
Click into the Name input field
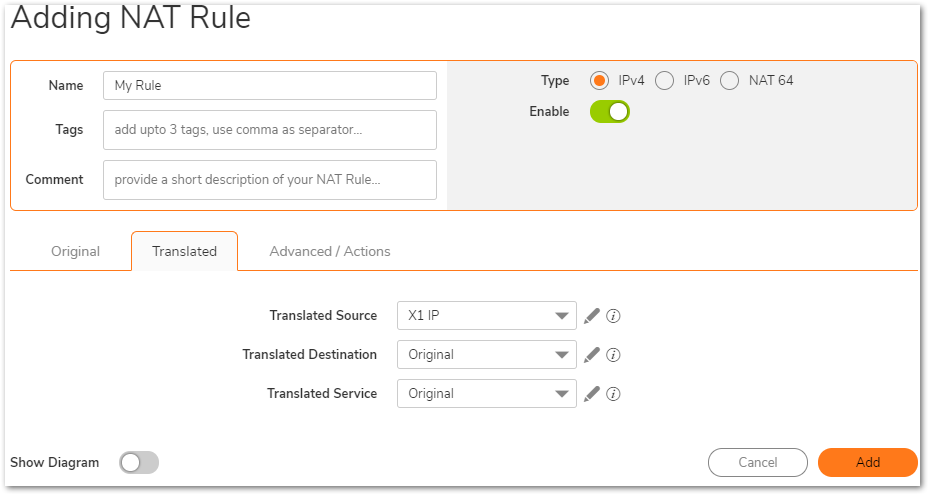tap(270, 86)
